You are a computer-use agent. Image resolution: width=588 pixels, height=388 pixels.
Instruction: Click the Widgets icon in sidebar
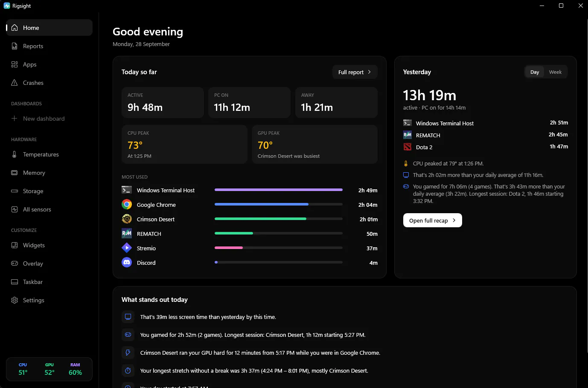pos(15,245)
